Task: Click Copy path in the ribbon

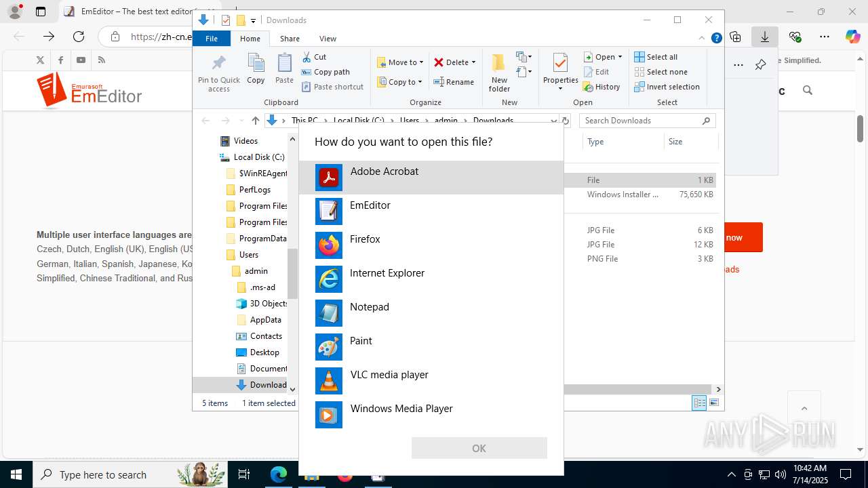Action: coord(325,72)
